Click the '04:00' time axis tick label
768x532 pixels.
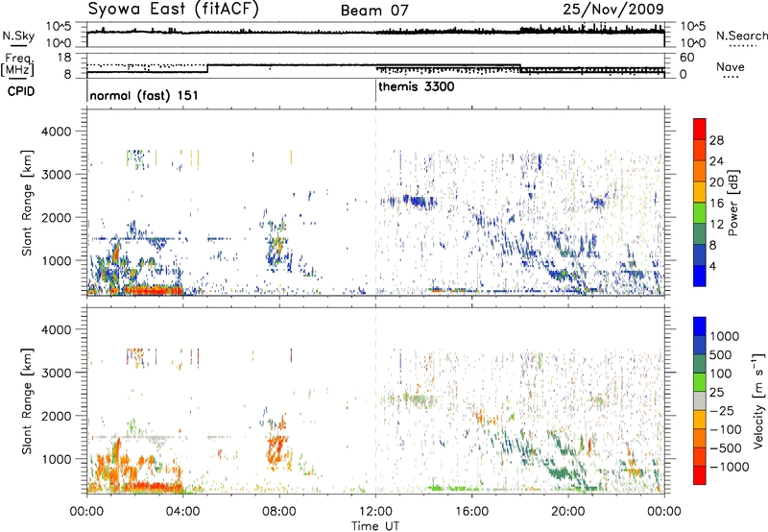(x=183, y=512)
